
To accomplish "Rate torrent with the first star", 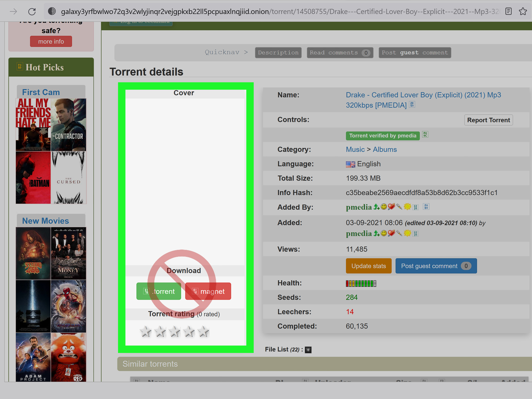I will [x=145, y=332].
